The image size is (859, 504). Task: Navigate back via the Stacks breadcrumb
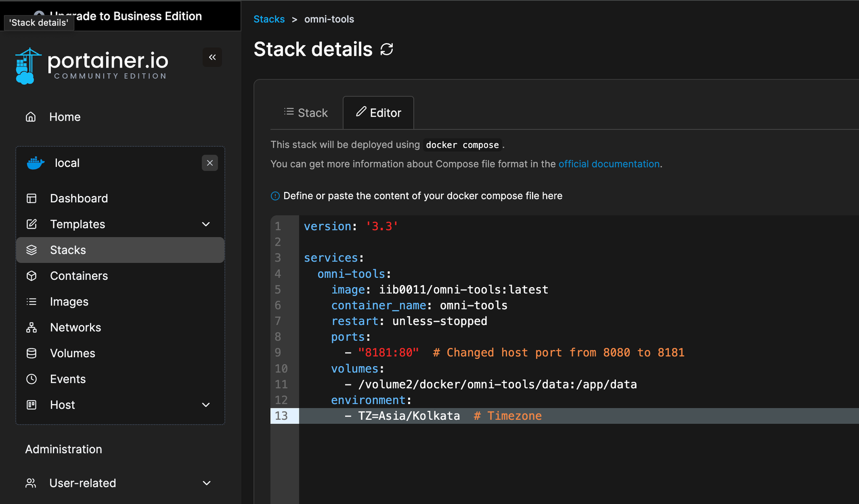pos(269,19)
